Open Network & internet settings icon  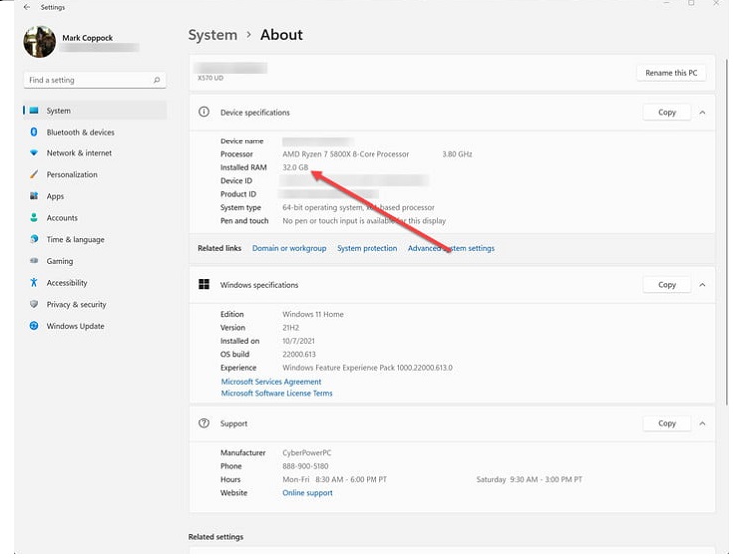tap(34, 153)
